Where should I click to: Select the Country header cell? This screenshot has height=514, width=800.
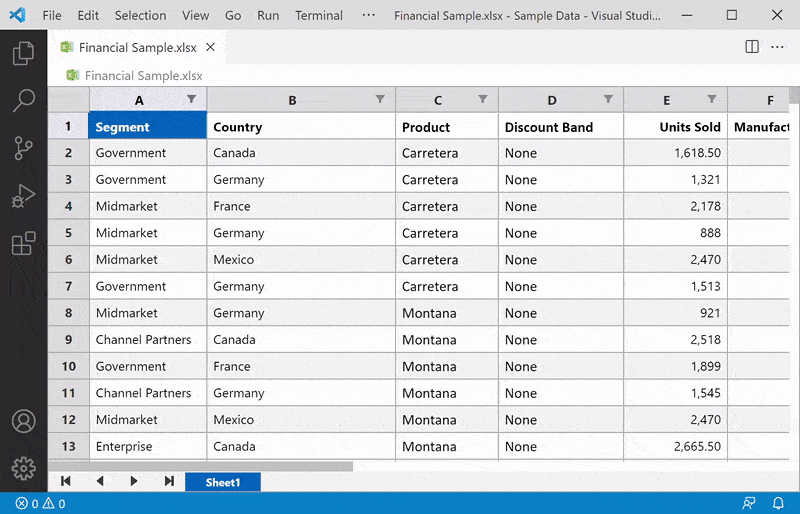[x=301, y=126]
